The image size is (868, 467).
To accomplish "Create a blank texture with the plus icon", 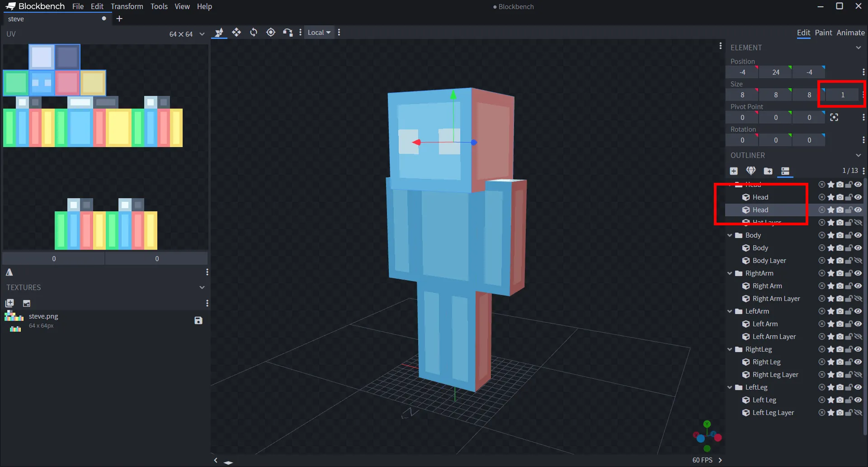I will (x=9, y=303).
